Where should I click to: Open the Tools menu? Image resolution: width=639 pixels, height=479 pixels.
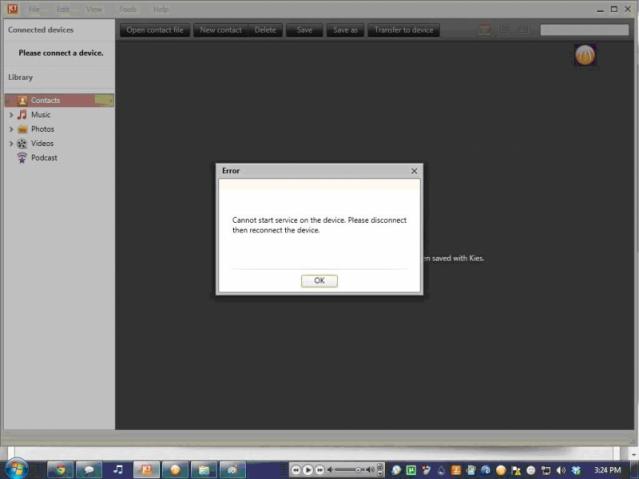pos(128,9)
